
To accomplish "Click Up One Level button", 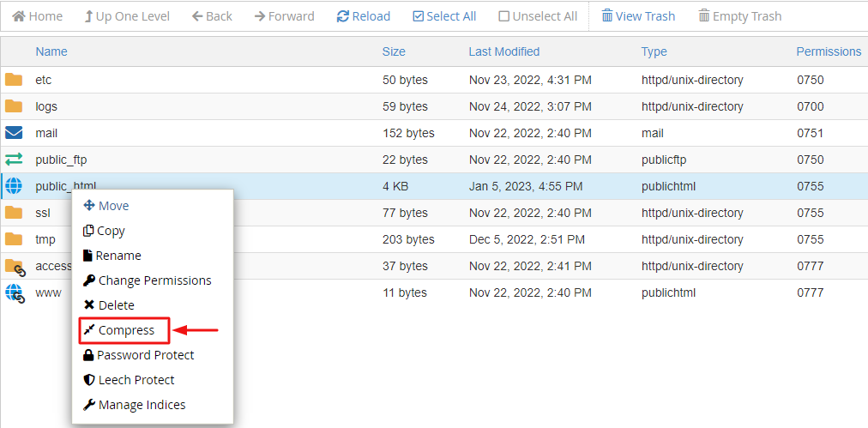I will point(126,16).
